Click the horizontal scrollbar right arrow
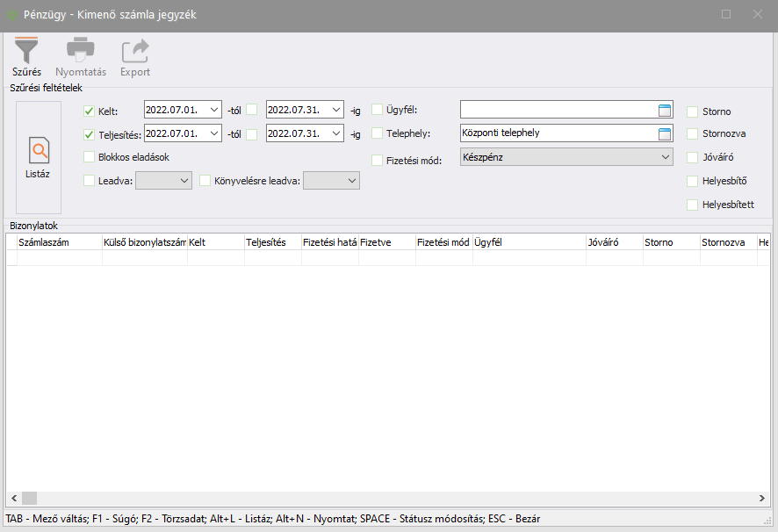The height and width of the screenshot is (532, 778). point(760,498)
